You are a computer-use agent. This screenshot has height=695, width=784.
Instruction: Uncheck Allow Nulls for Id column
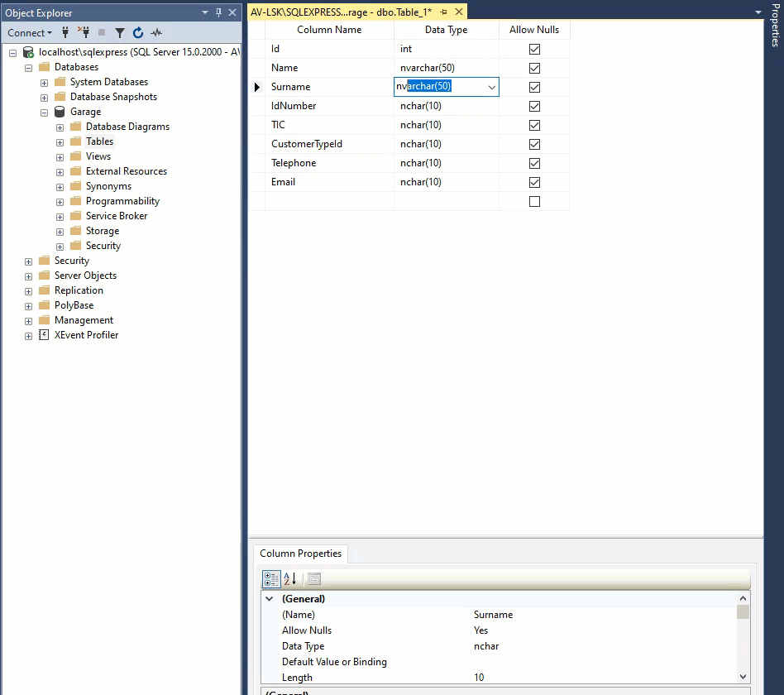tap(534, 49)
